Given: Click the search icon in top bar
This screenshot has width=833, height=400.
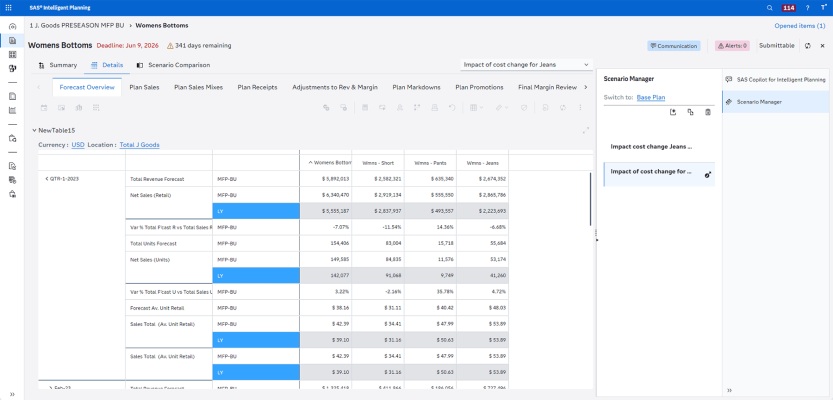Looking at the screenshot, I should (x=769, y=7).
